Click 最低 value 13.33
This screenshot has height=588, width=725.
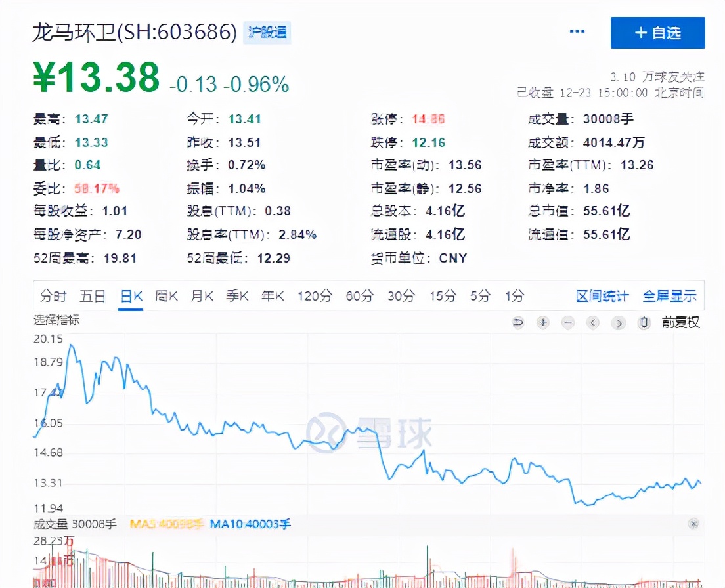(91, 142)
